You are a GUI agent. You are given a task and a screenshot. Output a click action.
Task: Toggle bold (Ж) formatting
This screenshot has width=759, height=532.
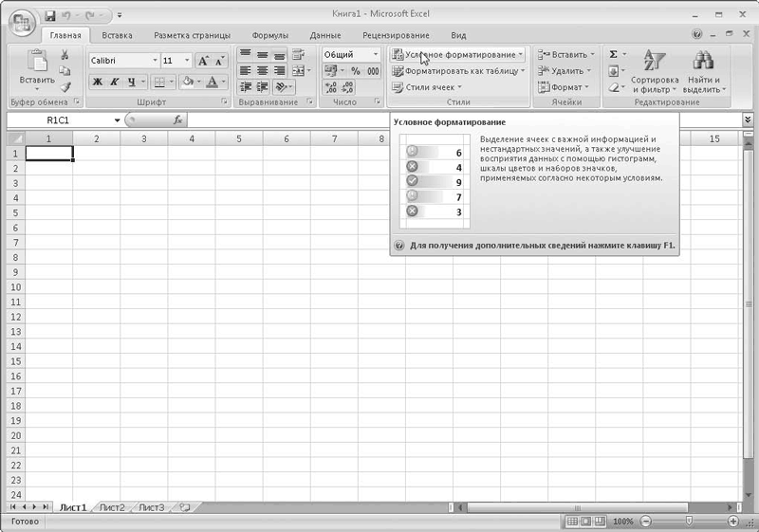point(97,83)
